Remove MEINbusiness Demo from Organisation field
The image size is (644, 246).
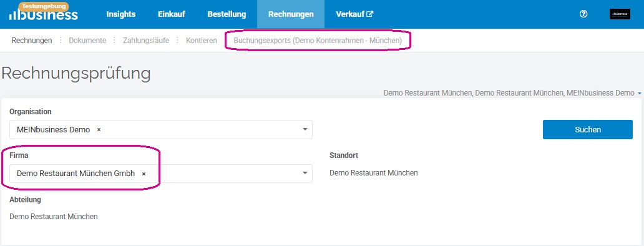tap(99, 129)
